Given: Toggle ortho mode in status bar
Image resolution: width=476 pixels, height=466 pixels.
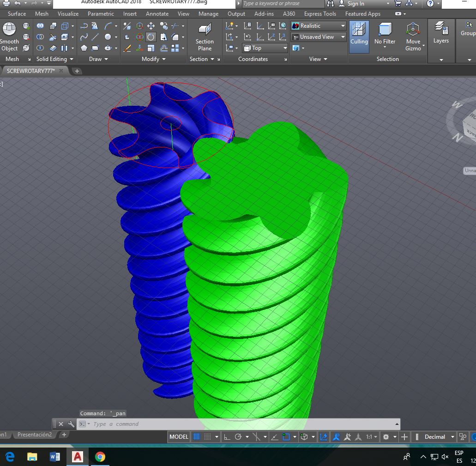Looking at the screenshot, I should click(x=227, y=437).
